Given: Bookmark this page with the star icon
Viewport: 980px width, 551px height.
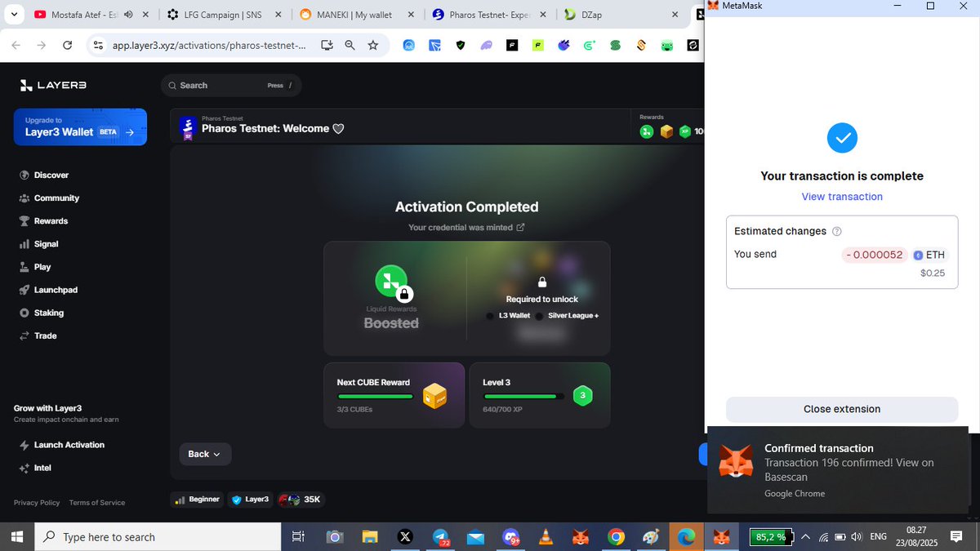Looking at the screenshot, I should (373, 45).
